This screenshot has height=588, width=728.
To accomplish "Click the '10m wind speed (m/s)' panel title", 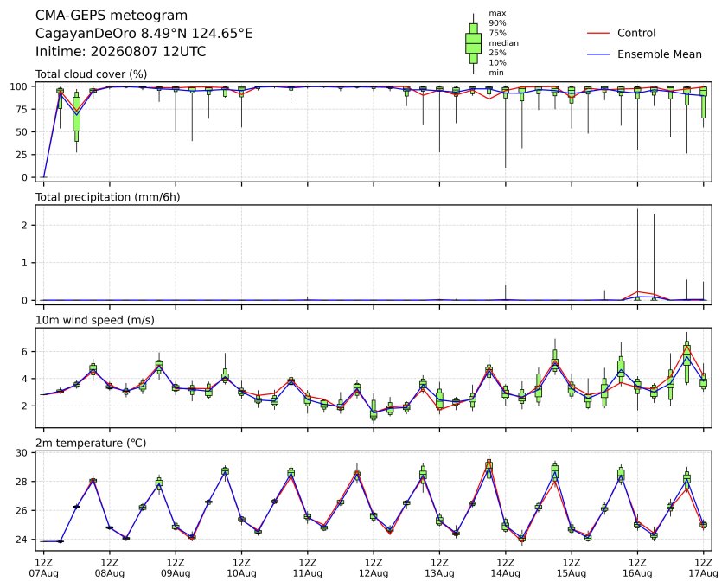I will [95, 320].
